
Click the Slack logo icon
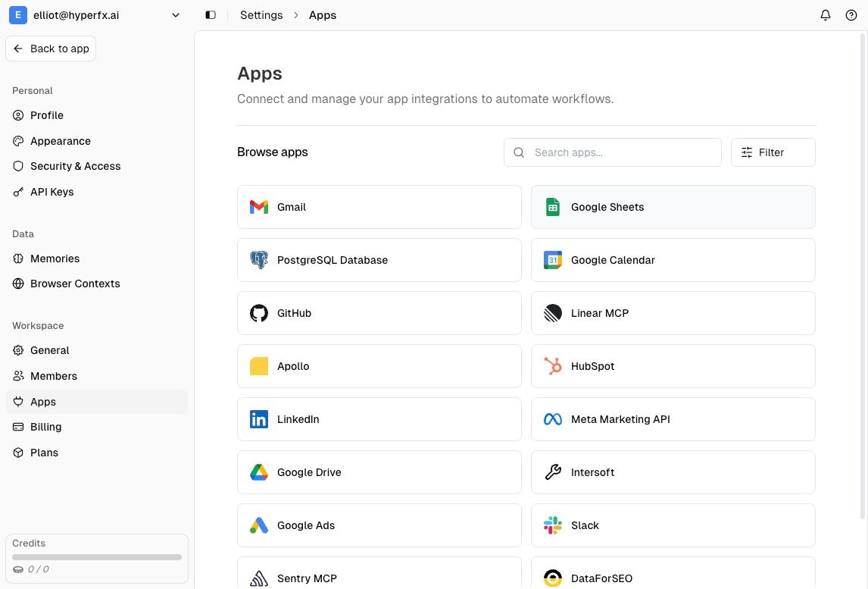[552, 525]
